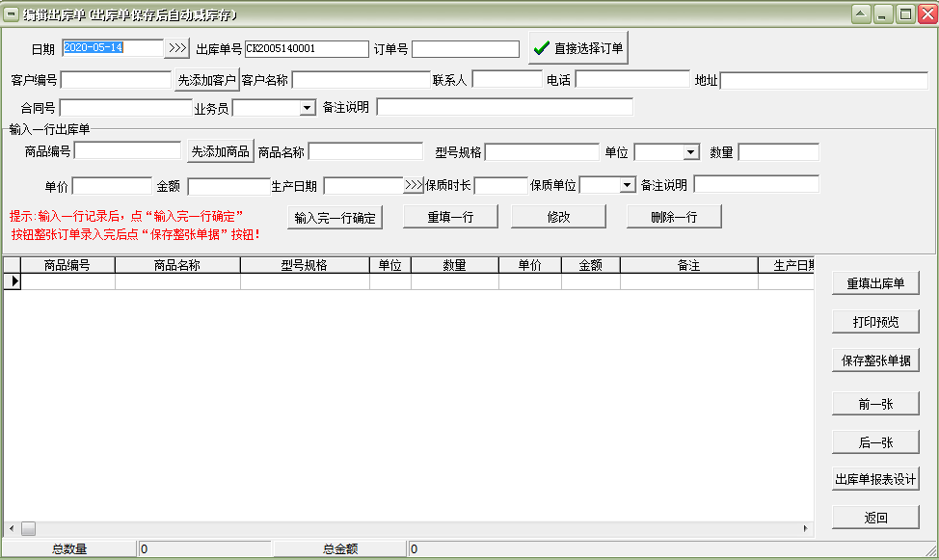Screen dimensions: 939x560
Task: Click the 商品编号 column header
Action: (67, 265)
